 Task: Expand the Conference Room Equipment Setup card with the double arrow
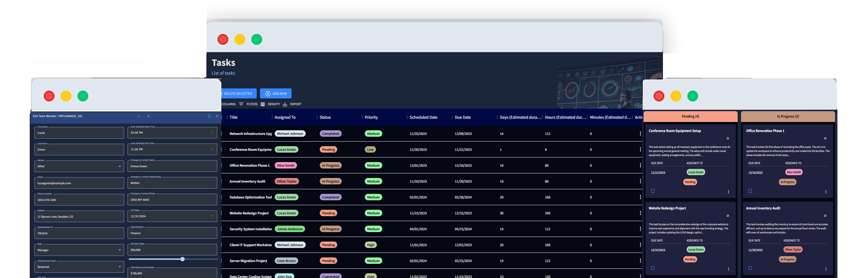click(x=728, y=138)
